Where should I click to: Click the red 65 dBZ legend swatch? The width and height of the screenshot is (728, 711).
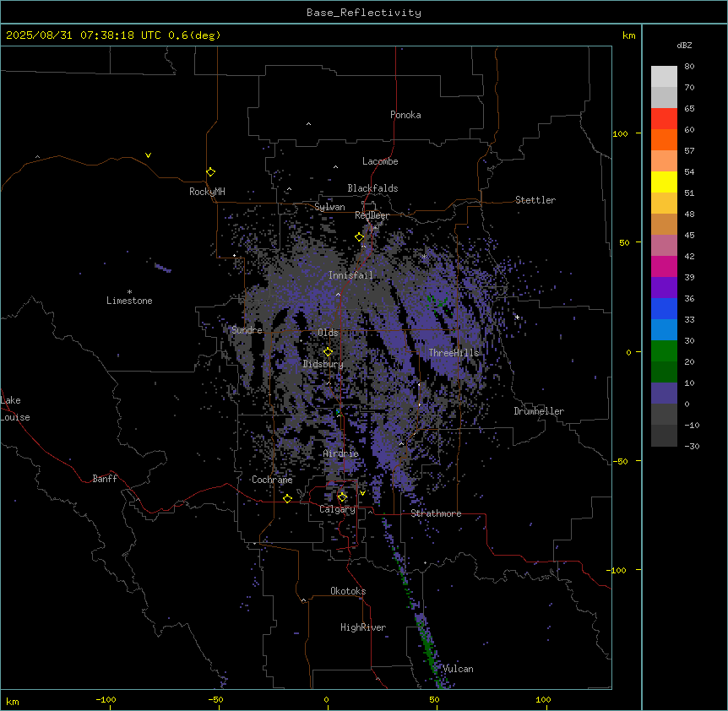[664, 119]
